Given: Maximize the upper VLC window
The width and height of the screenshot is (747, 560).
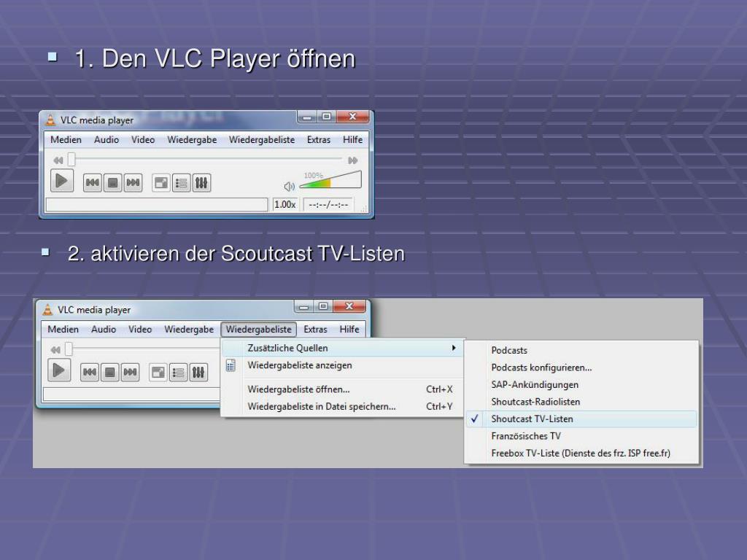Looking at the screenshot, I should coord(326,117).
